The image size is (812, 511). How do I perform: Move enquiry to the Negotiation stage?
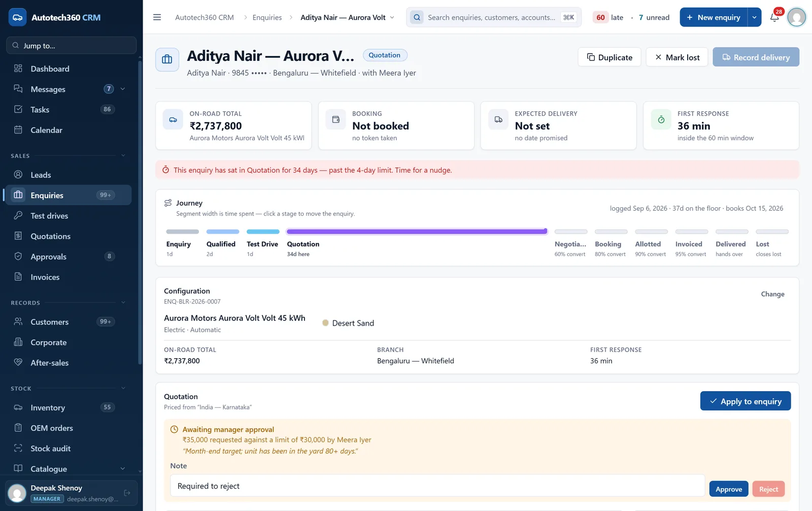pos(570,244)
